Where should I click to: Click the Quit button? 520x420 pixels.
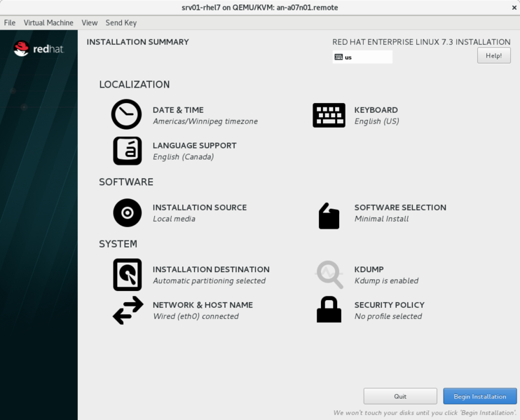pos(400,396)
